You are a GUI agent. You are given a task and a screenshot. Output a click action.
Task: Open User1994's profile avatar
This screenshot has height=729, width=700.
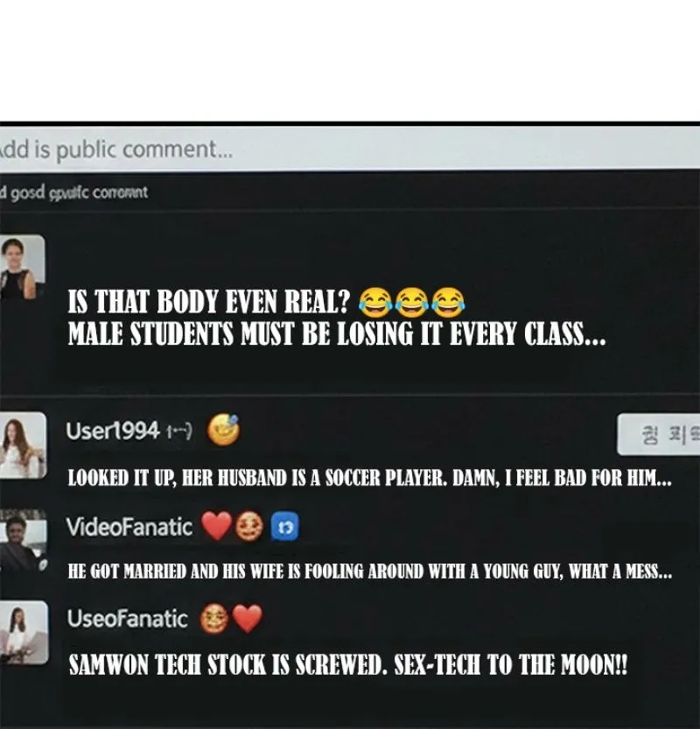(23, 445)
